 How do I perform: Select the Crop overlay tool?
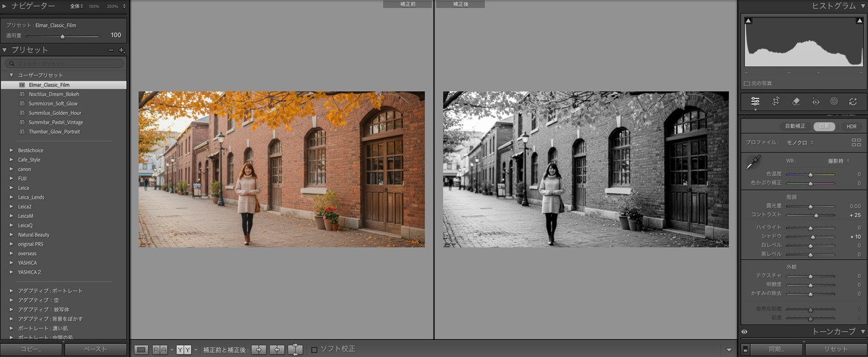[x=776, y=101]
